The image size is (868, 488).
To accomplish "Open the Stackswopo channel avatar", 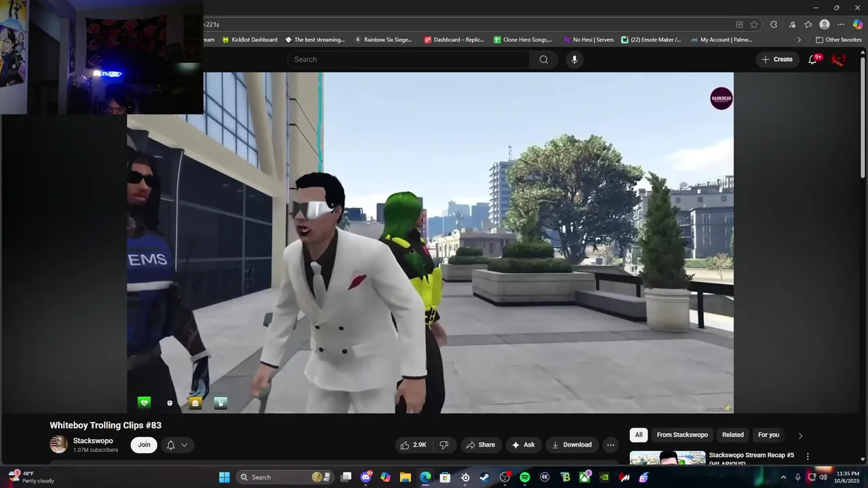I will click(59, 445).
